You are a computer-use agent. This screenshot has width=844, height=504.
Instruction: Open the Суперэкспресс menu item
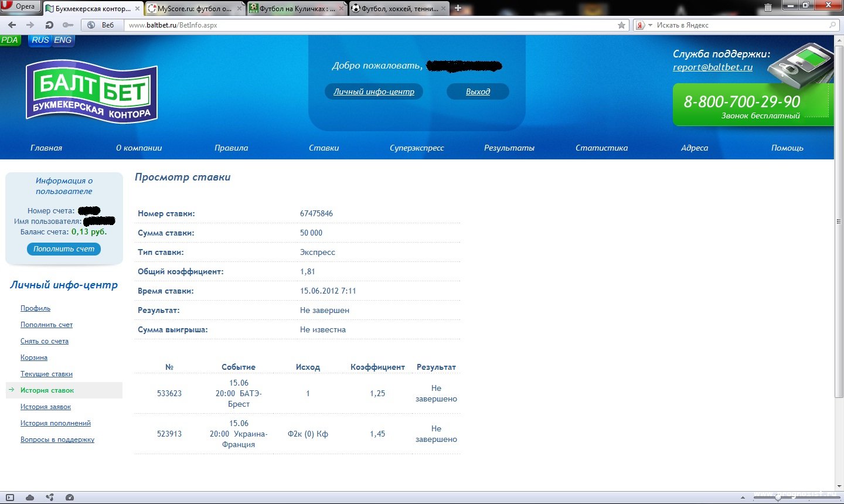click(x=417, y=148)
